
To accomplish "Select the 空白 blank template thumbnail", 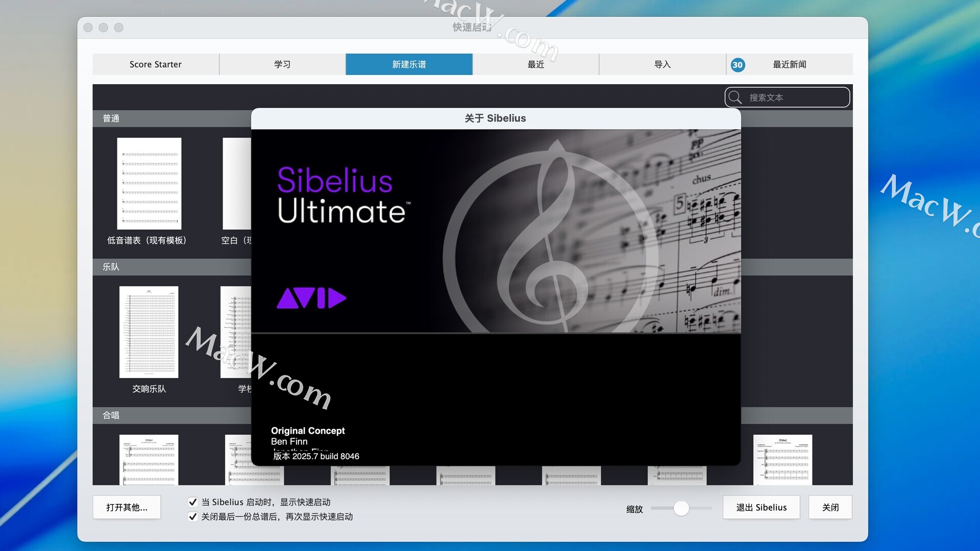I will (x=237, y=184).
